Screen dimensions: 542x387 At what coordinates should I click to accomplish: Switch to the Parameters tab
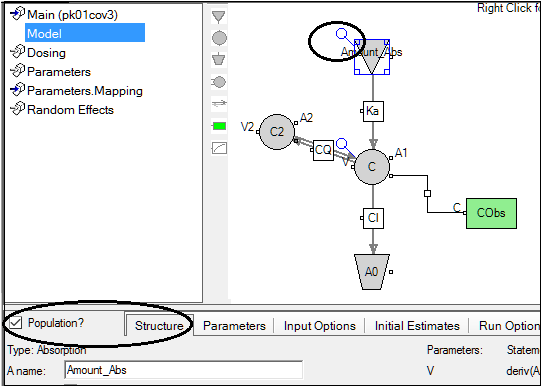coord(234,326)
